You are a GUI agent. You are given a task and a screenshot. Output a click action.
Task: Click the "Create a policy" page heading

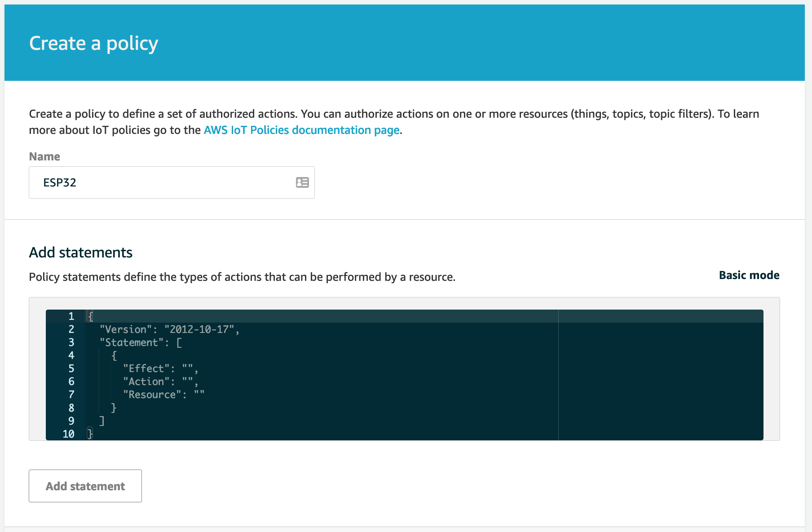tap(93, 44)
